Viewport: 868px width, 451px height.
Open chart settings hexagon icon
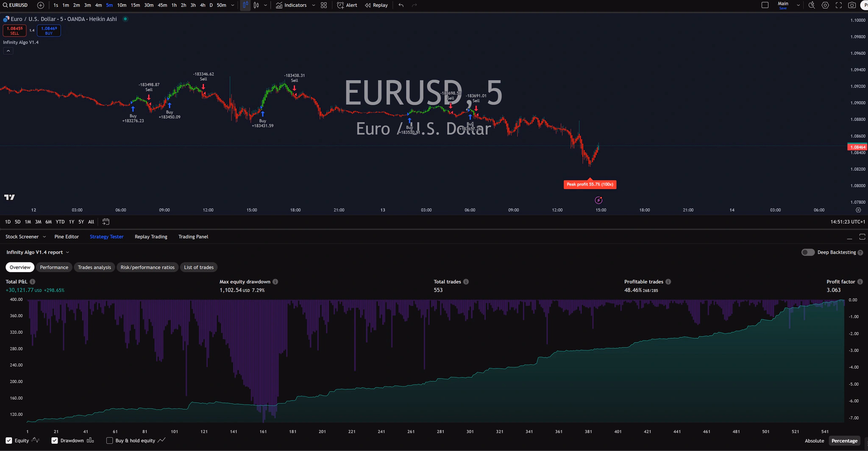tap(825, 5)
